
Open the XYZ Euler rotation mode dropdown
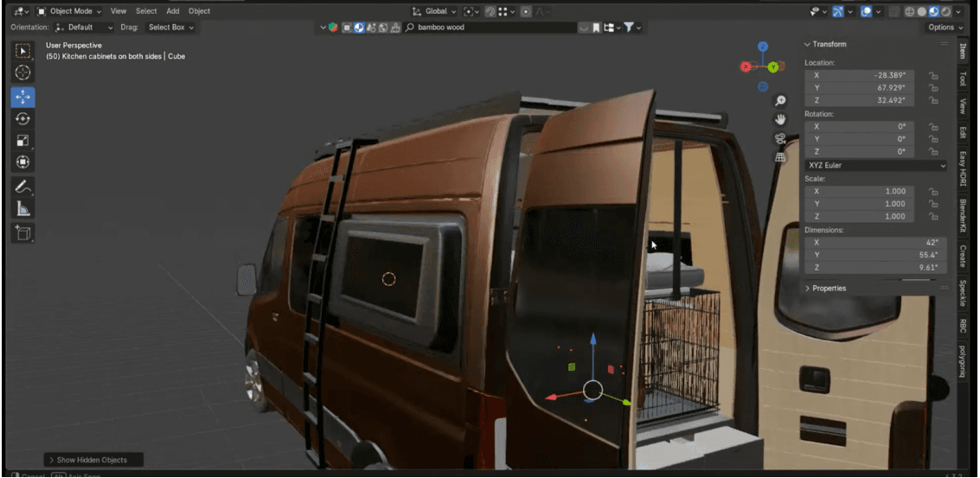coord(875,166)
